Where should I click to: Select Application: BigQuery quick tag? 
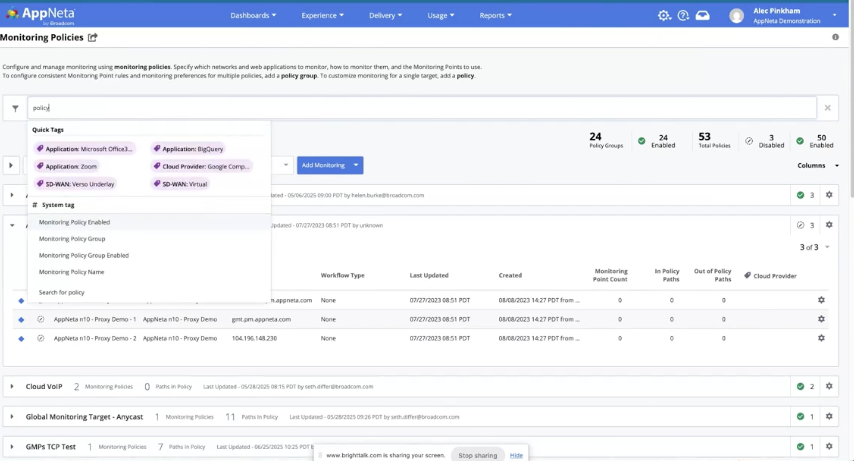[188, 149]
